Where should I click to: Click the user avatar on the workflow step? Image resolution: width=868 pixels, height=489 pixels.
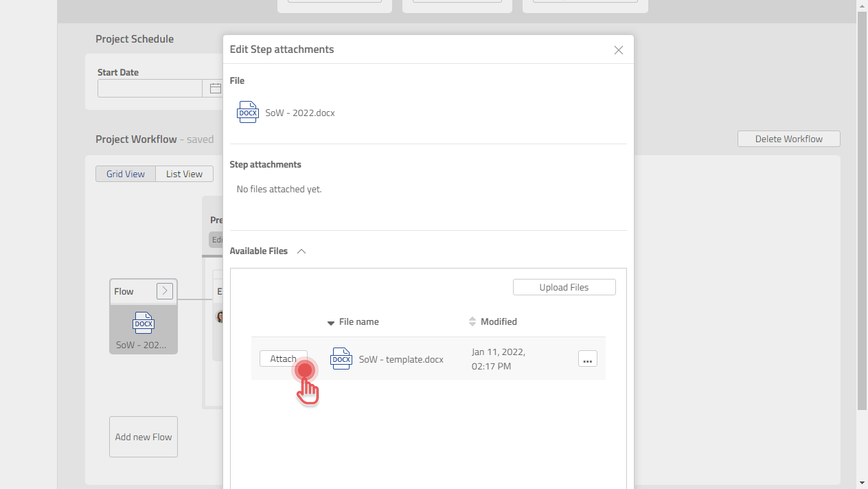pyautogui.click(x=221, y=317)
